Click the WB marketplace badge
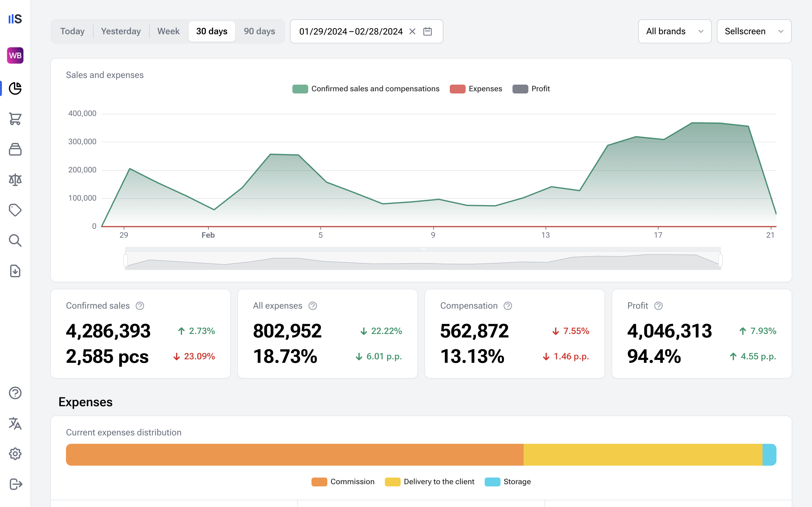812x507 pixels. point(15,55)
